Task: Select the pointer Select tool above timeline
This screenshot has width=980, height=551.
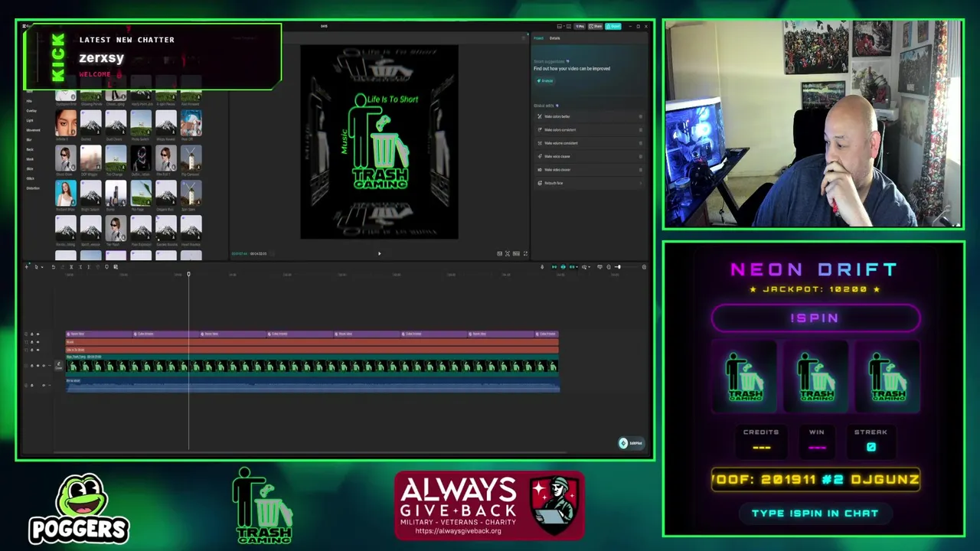Action: pos(36,267)
